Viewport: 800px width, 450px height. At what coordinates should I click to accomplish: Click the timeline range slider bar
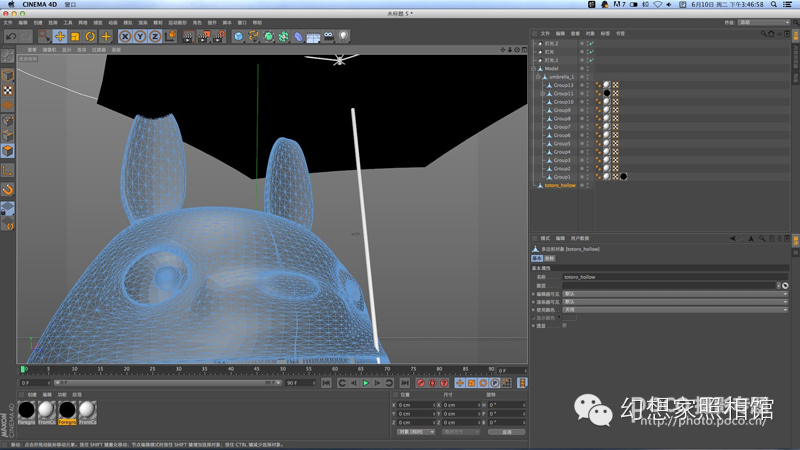pyautogui.click(x=168, y=383)
